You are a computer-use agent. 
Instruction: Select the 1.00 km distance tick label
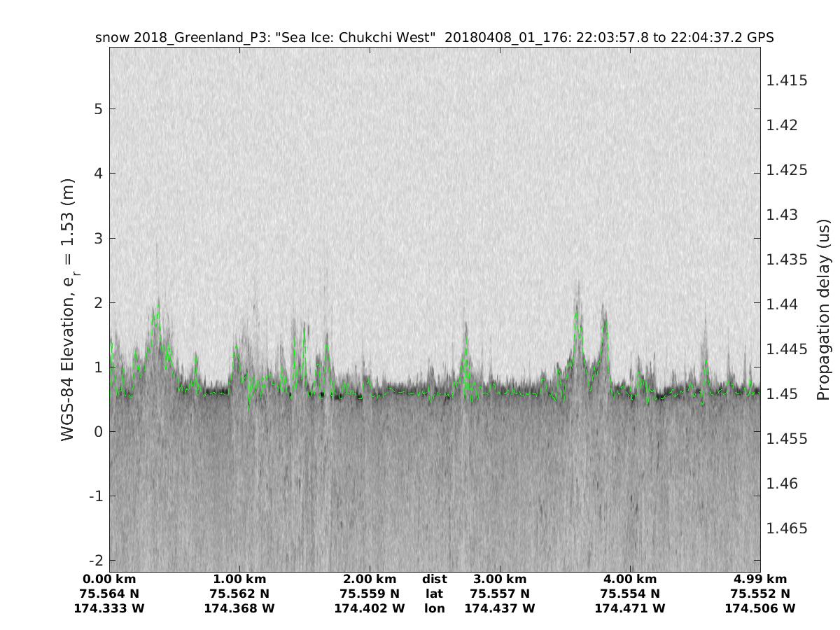tap(239, 580)
